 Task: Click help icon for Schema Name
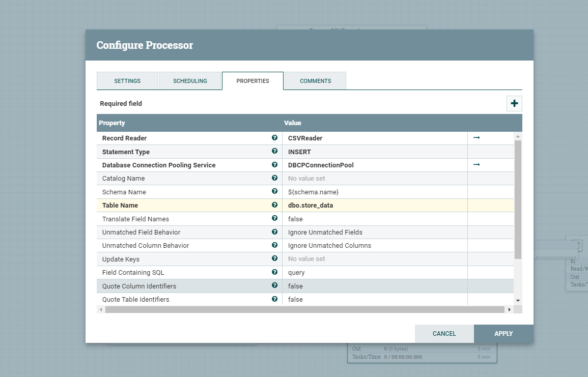click(x=275, y=192)
